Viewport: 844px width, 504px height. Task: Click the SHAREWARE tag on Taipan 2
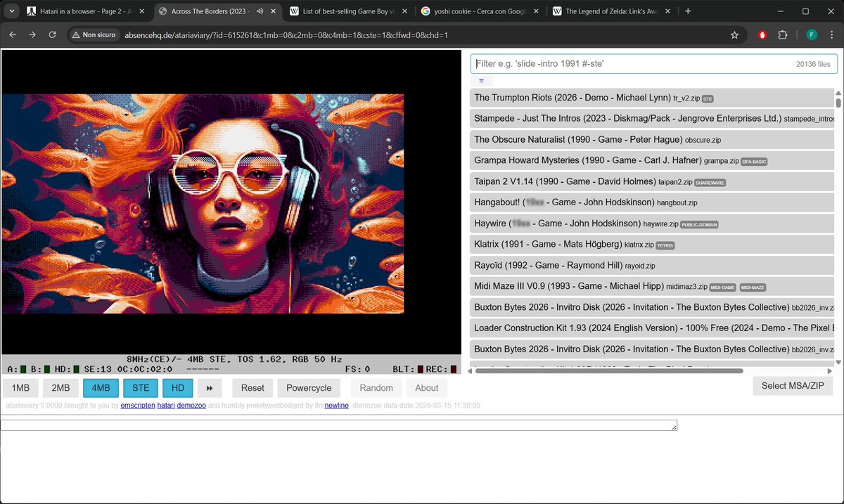710,183
